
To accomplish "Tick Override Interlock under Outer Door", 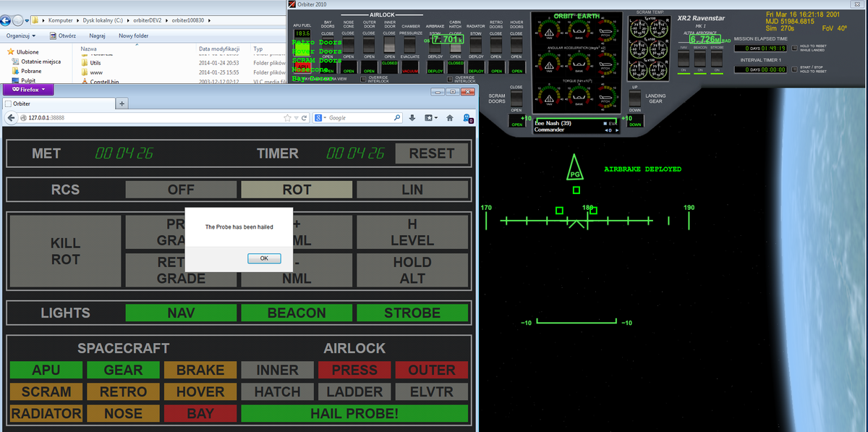I will point(363,79).
